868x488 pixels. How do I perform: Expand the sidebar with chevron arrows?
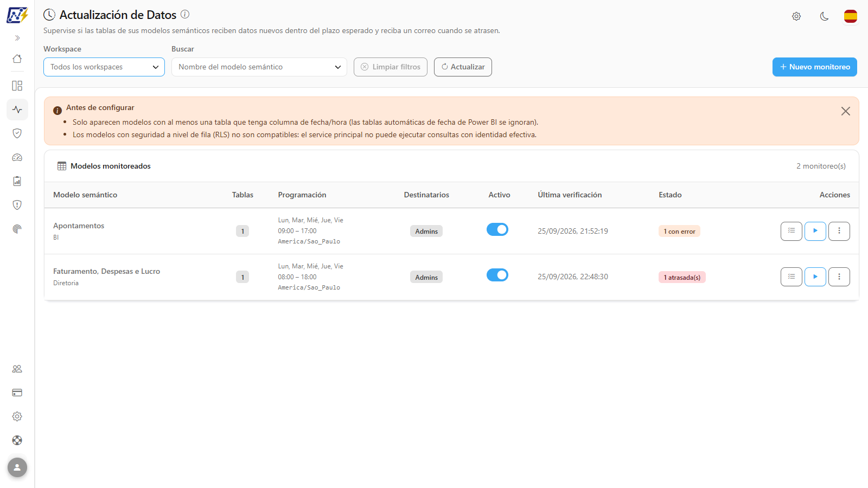click(x=17, y=38)
